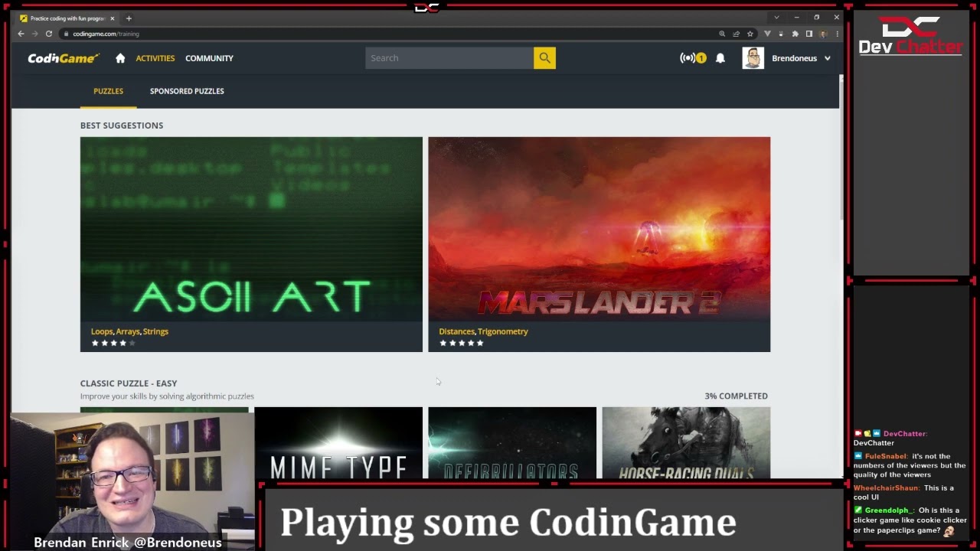The image size is (980, 551).
Task: Click the ASCII Art star rating
Action: (x=113, y=343)
